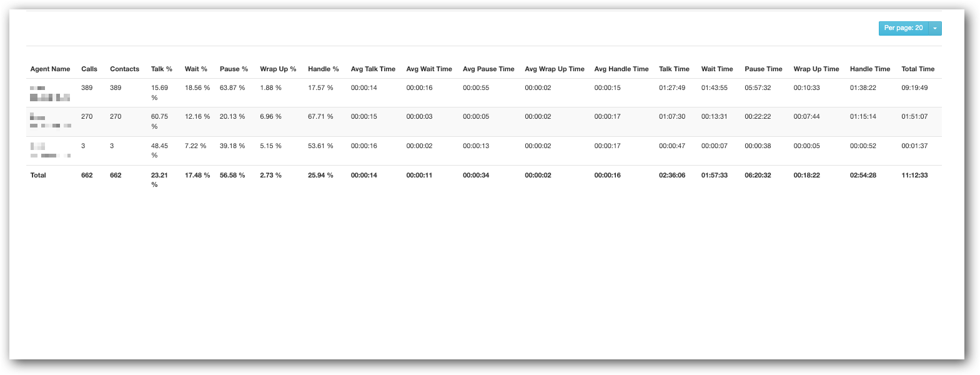The width and height of the screenshot is (980, 375).
Task: Select the total Pause Time 06:20:32
Action: coord(758,176)
